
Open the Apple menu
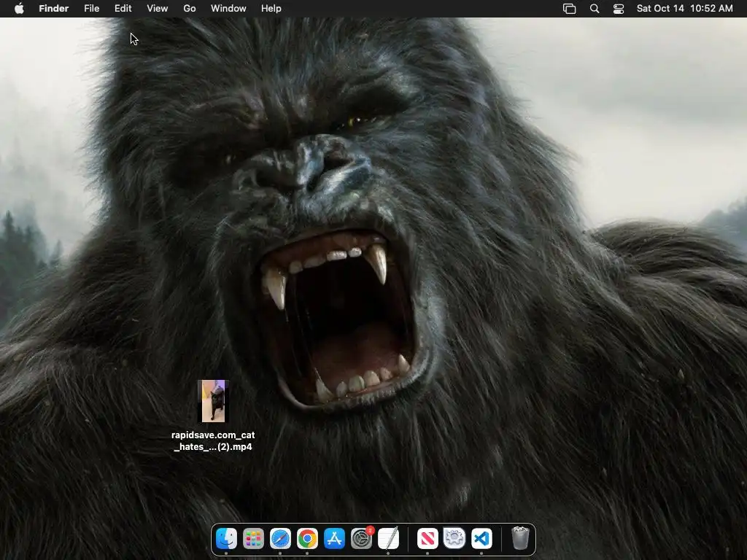click(x=19, y=9)
